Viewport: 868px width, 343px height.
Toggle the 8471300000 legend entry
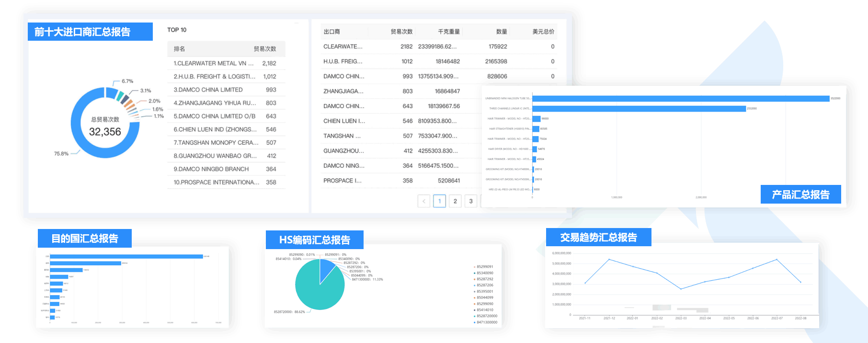click(x=486, y=322)
